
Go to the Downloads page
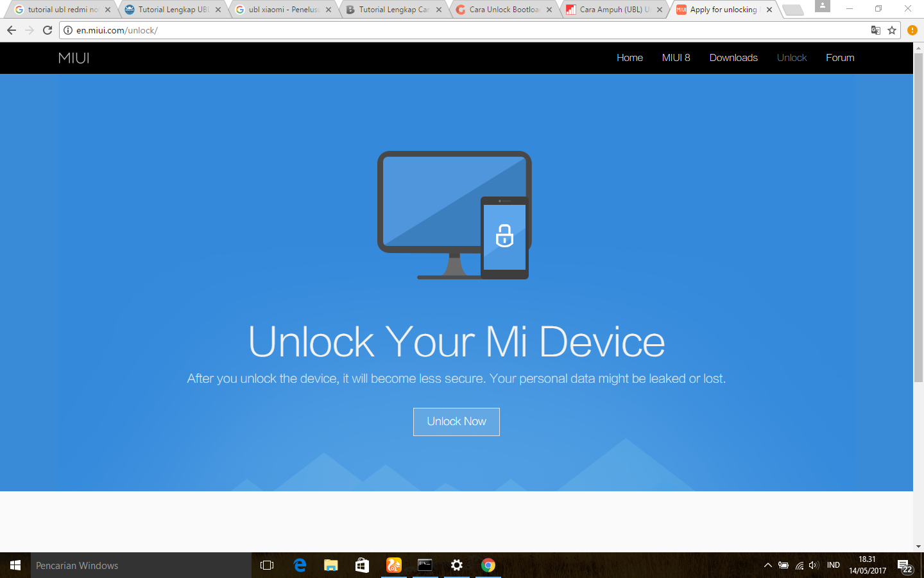733,58
